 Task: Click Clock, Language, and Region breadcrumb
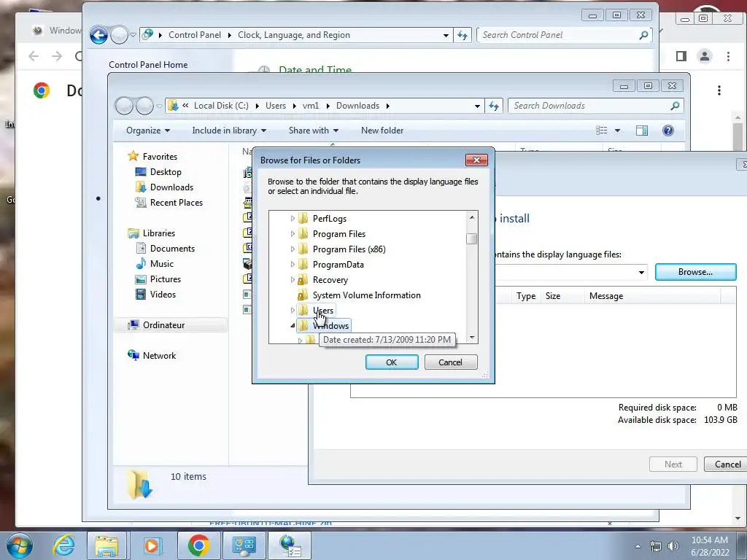pos(294,35)
